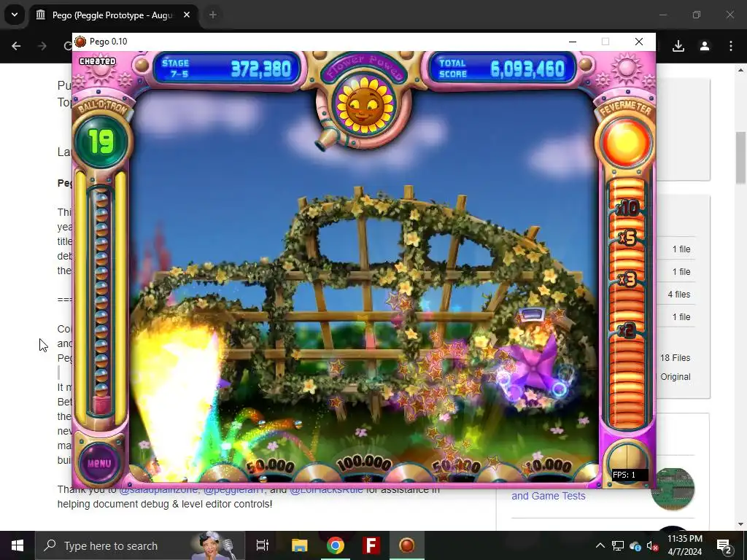The width and height of the screenshot is (747, 560).
Task: Click the 10,000 bonus bucket
Action: click(549, 466)
